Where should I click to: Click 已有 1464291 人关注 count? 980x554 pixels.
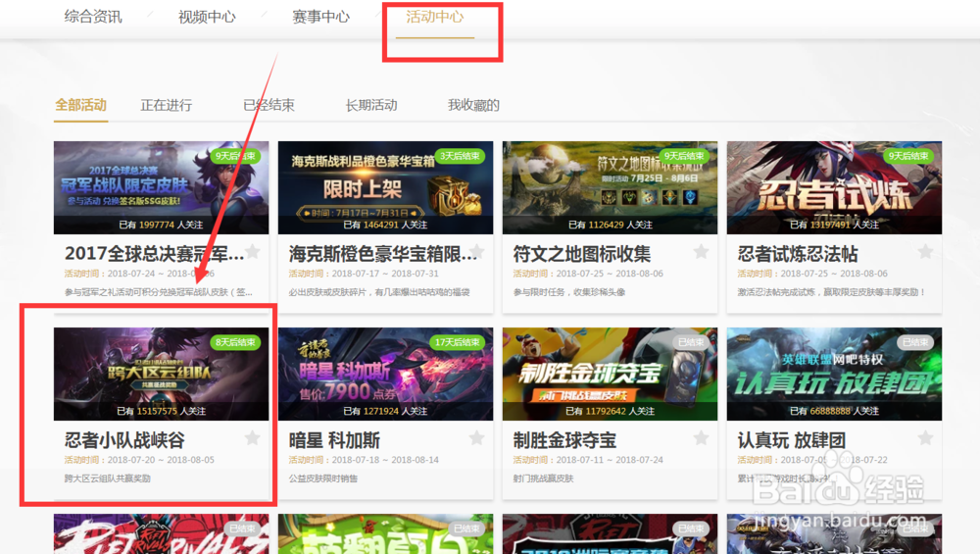(x=385, y=225)
